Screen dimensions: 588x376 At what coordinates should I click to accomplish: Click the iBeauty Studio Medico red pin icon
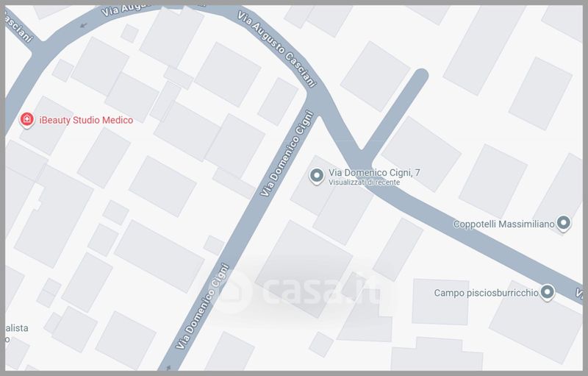point(26,120)
